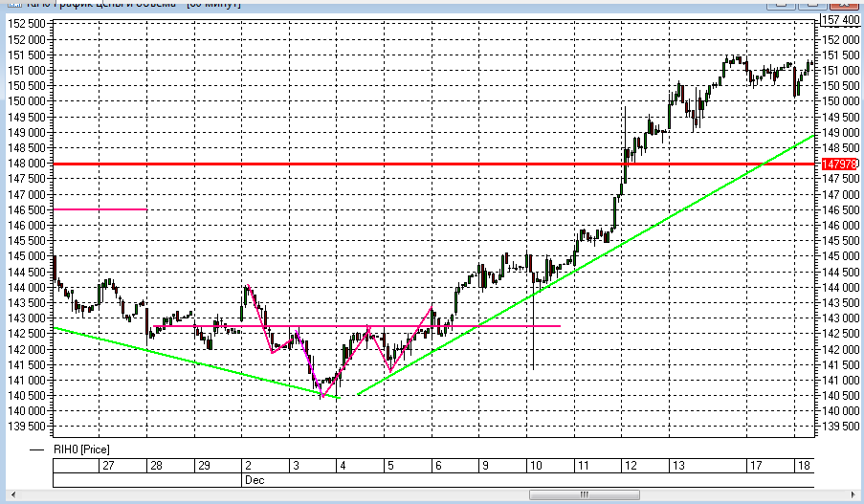The image size is (864, 504).
Task: Close the chart window with red X
Action: pos(843,4)
